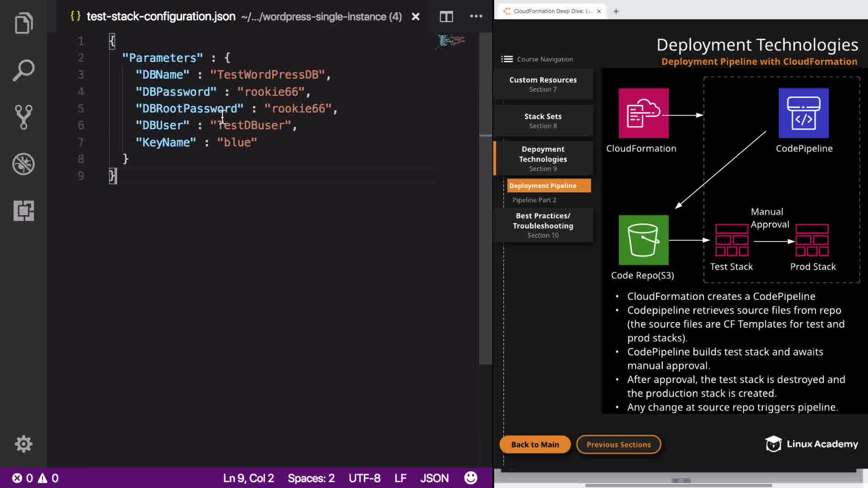Screen dimensions: 868x488
Task: Click the Previous Sections button
Action: point(618,445)
